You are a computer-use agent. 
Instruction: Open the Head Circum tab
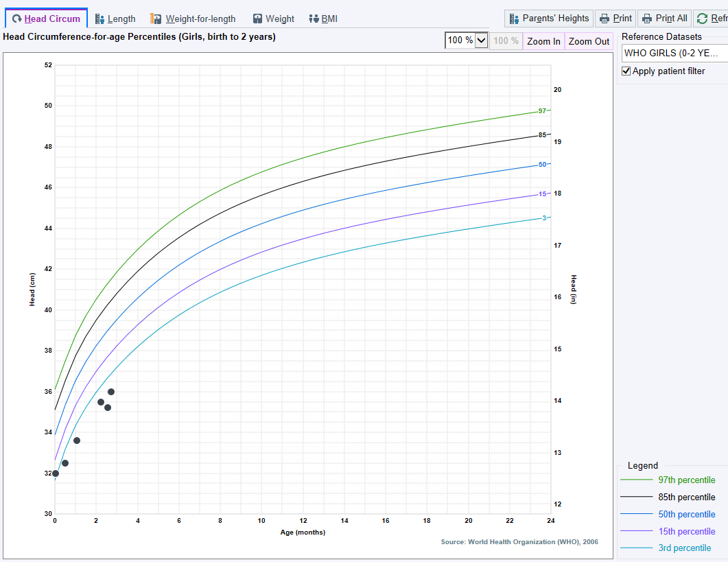47,19
